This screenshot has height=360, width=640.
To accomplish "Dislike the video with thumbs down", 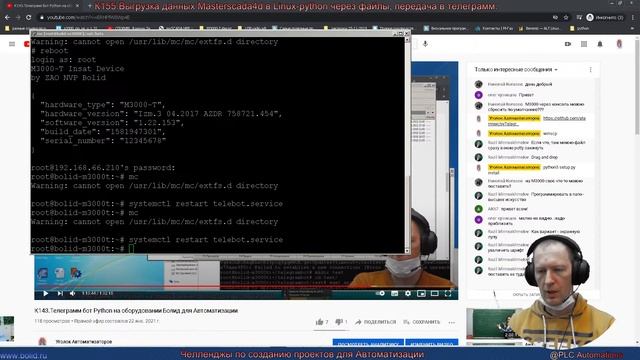I will (x=341, y=322).
